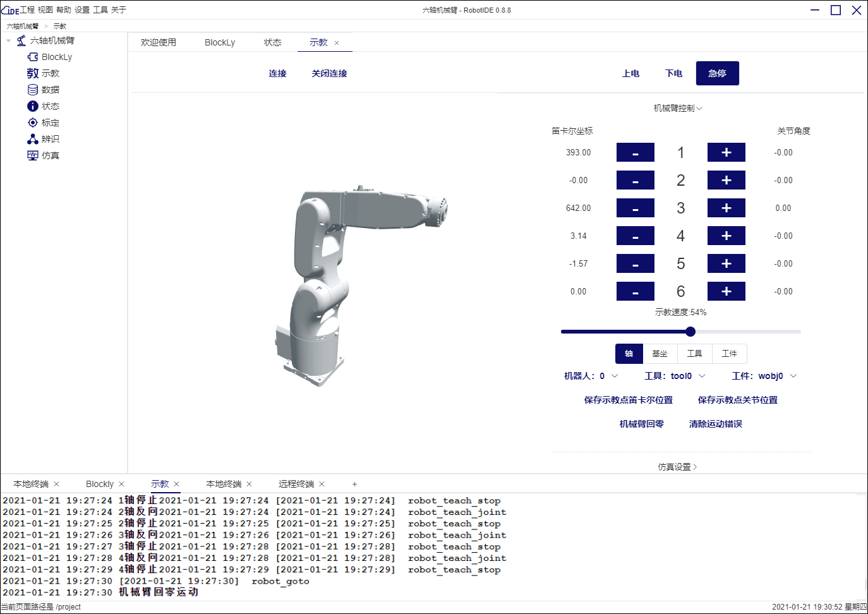Click the 状态 info icon in sidebar
Viewport: 868px width, 614px height.
coord(33,106)
